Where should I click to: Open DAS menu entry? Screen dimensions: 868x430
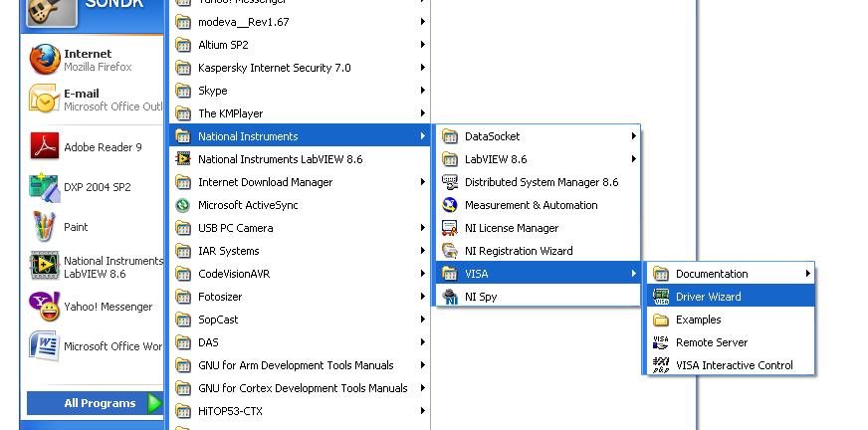click(300, 342)
